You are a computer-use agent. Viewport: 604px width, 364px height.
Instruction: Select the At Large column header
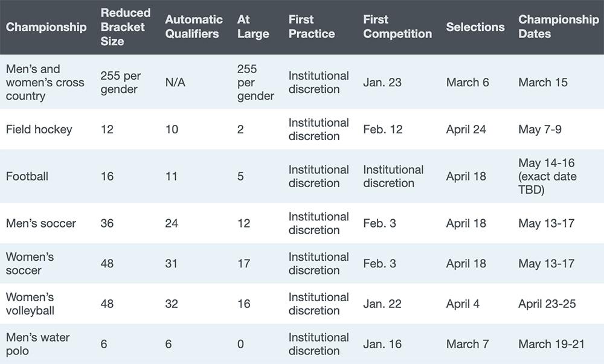pyautogui.click(x=253, y=27)
